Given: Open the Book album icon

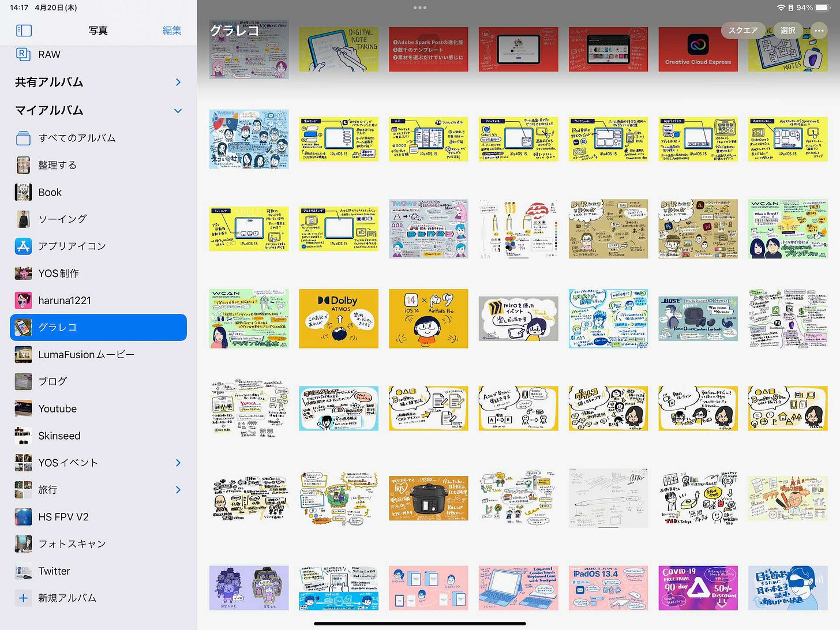Looking at the screenshot, I should tap(23, 192).
